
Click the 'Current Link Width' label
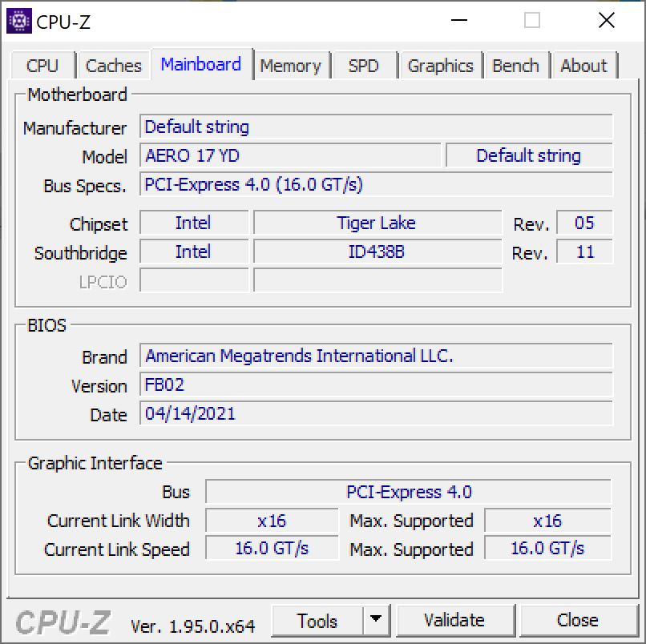click(119, 521)
